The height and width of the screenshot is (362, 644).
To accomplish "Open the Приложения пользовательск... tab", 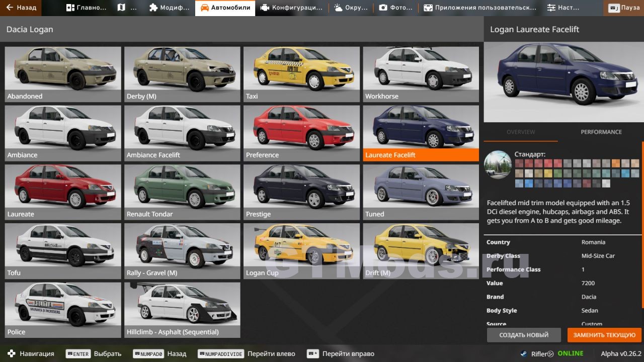I will (x=479, y=8).
